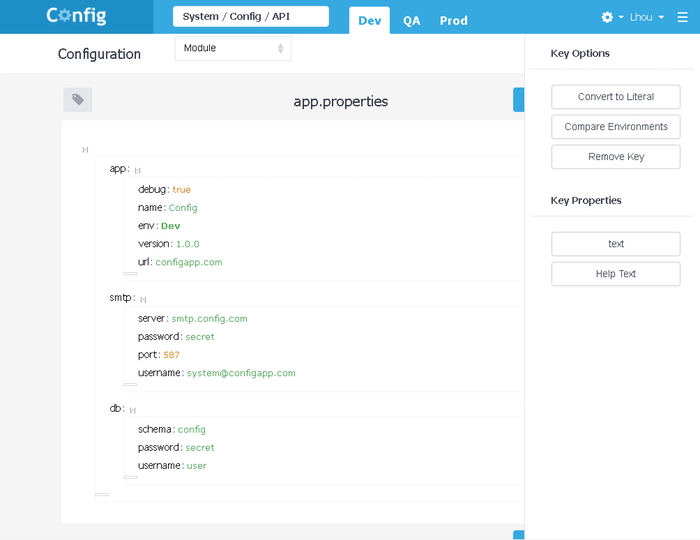Viewport: 700px width, 540px height.
Task: Collapse the app section
Action: point(138,170)
